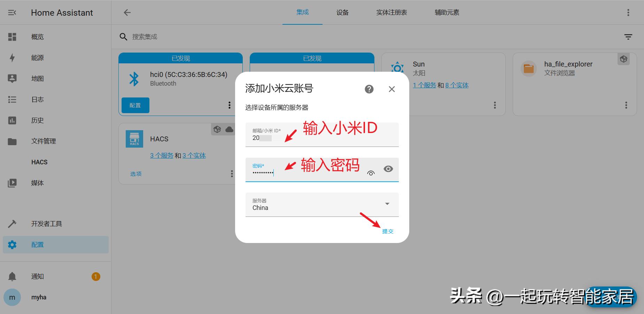Open the 8 个实体 link on Sun card
The image size is (644, 314).
(x=457, y=85)
